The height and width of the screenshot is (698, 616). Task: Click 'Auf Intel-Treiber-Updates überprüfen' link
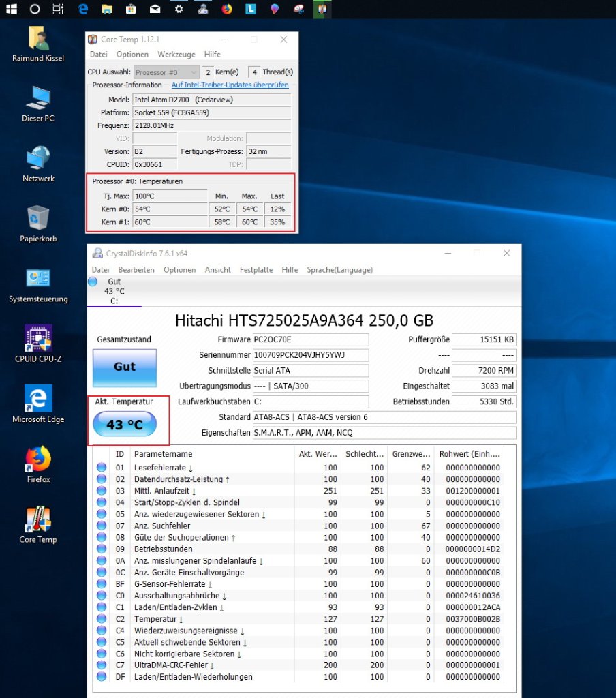[230, 85]
